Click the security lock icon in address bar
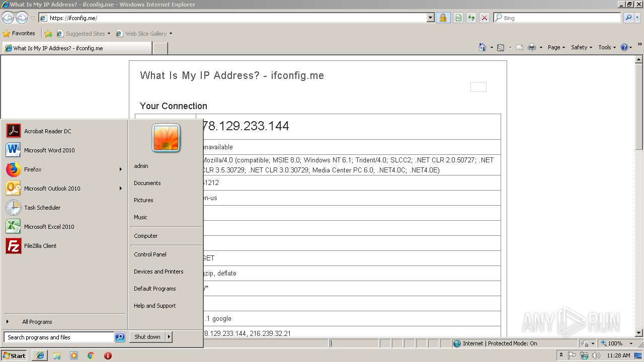The height and width of the screenshot is (362, 644). point(443,18)
